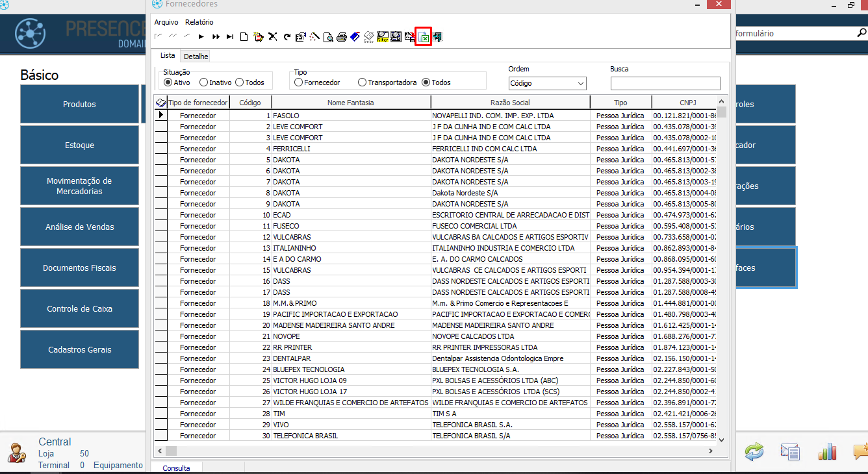The image size is (868, 474).
Task: Open the Arquivo menu
Action: pyautogui.click(x=166, y=22)
